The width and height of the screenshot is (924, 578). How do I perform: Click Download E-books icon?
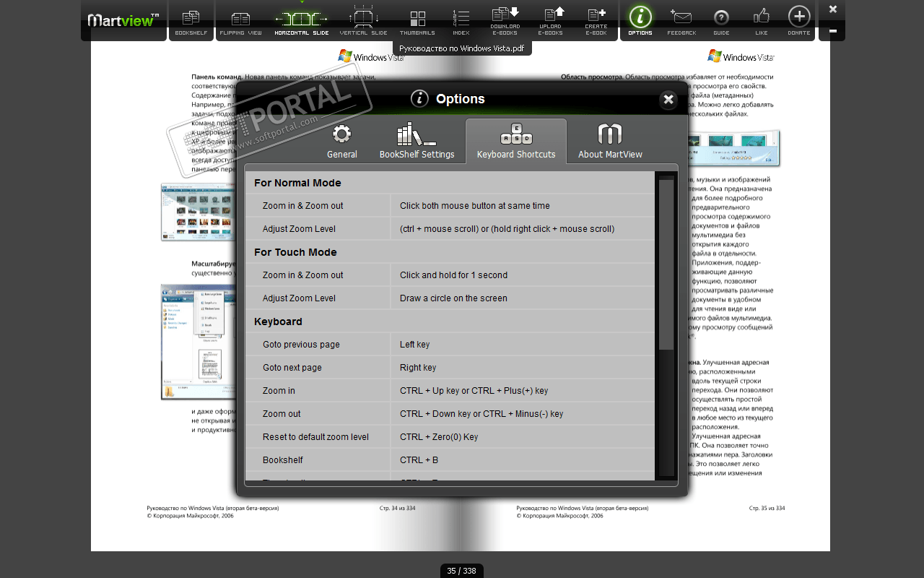tap(505, 21)
